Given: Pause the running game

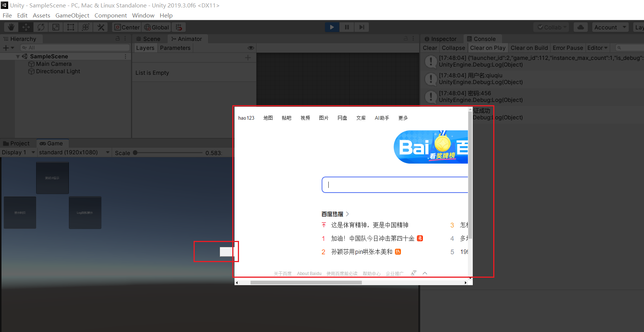Looking at the screenshot, I should pos(347,27).
